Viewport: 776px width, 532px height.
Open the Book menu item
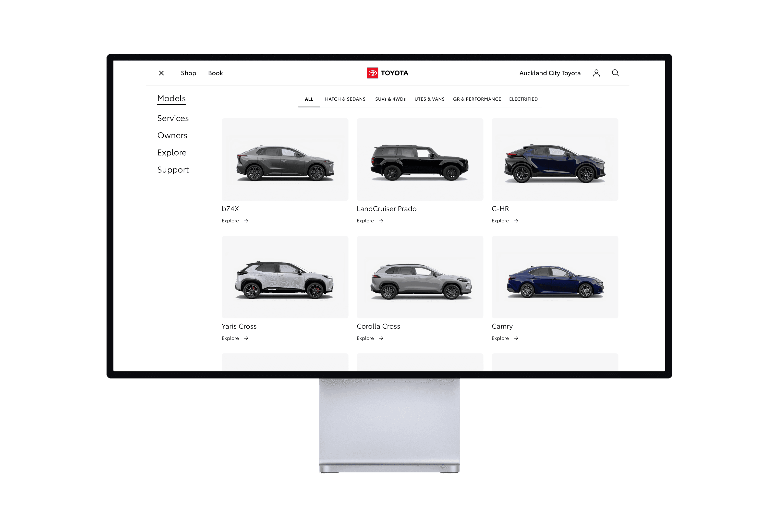point(215,73)
